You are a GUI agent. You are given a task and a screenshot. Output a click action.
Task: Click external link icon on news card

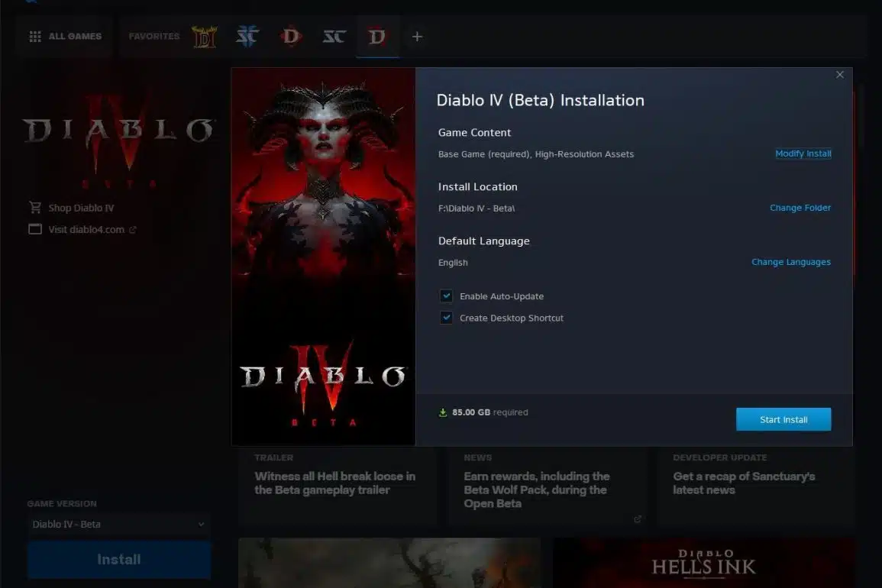point(638,519)
